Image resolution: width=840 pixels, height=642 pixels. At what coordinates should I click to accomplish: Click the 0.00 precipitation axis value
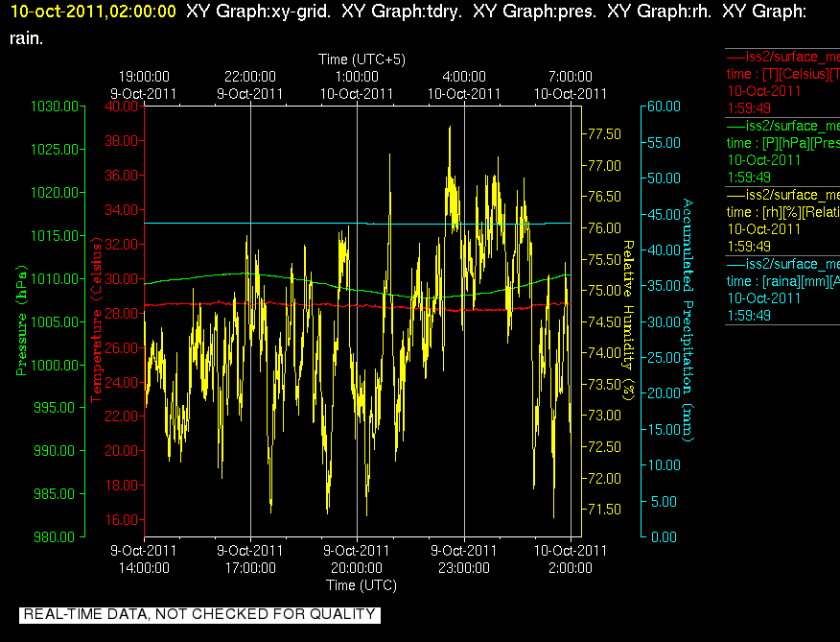(664, 536)
